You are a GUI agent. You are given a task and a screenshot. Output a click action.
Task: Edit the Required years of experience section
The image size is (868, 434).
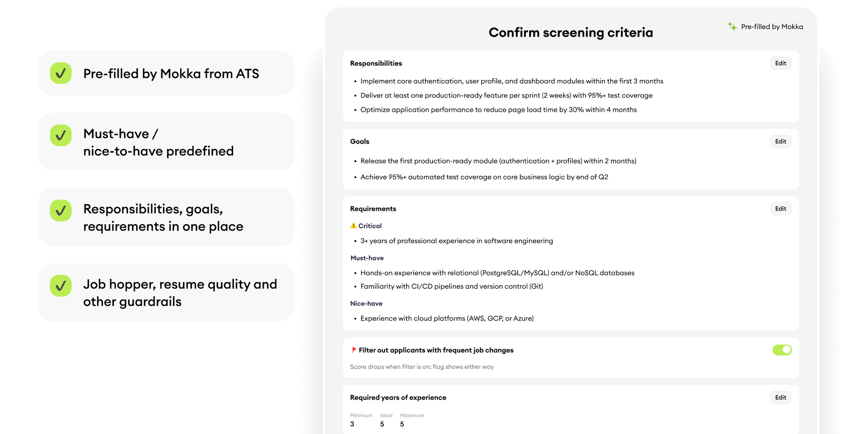pyautogui.click(x=780, y=397)
